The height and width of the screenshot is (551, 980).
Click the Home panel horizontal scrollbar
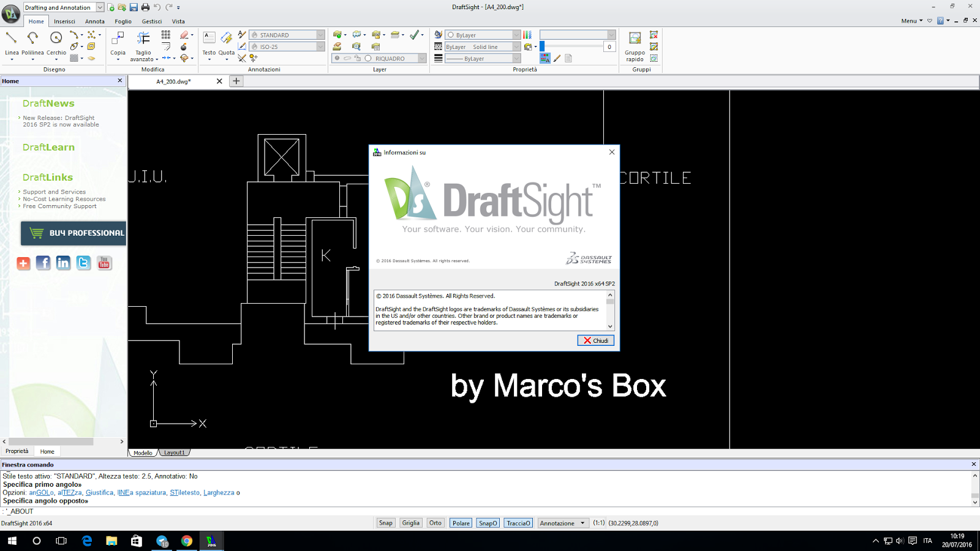51,441
